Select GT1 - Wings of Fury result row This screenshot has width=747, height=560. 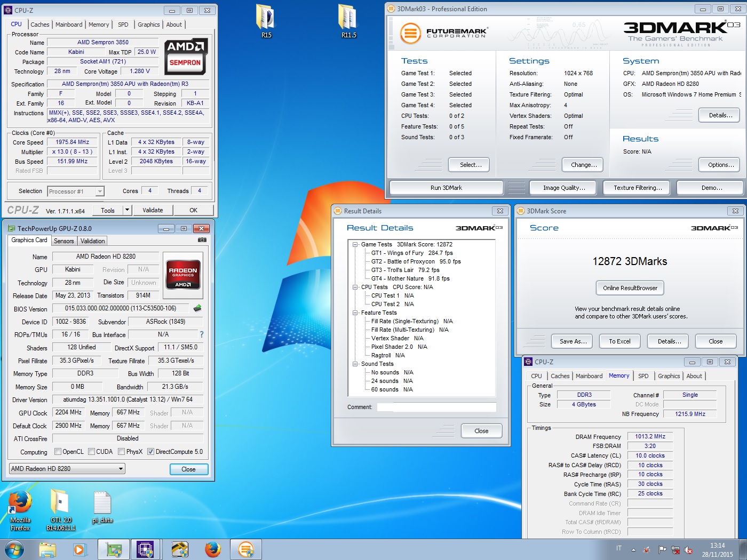pyautogui.click(x=412, y=253)
